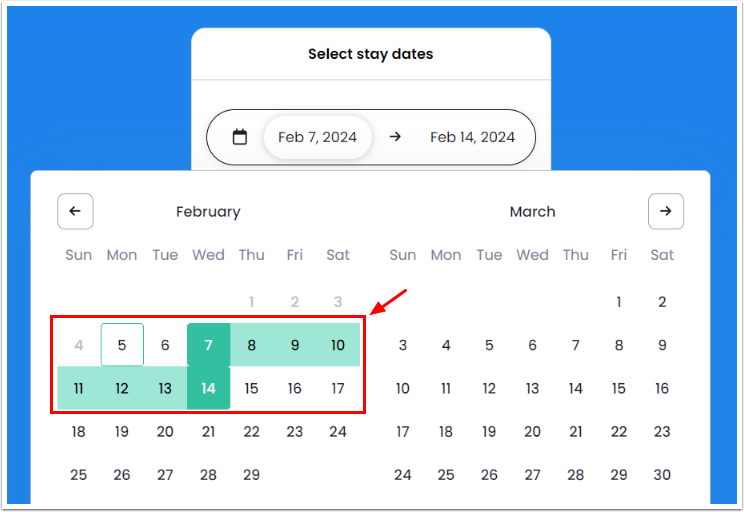
Task: Click the previous month left arrow button
Action: [x=75, y=211]
